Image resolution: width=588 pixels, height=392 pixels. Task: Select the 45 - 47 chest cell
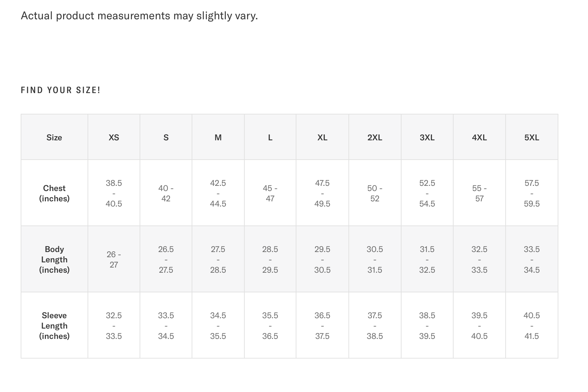tap(270, 193)
